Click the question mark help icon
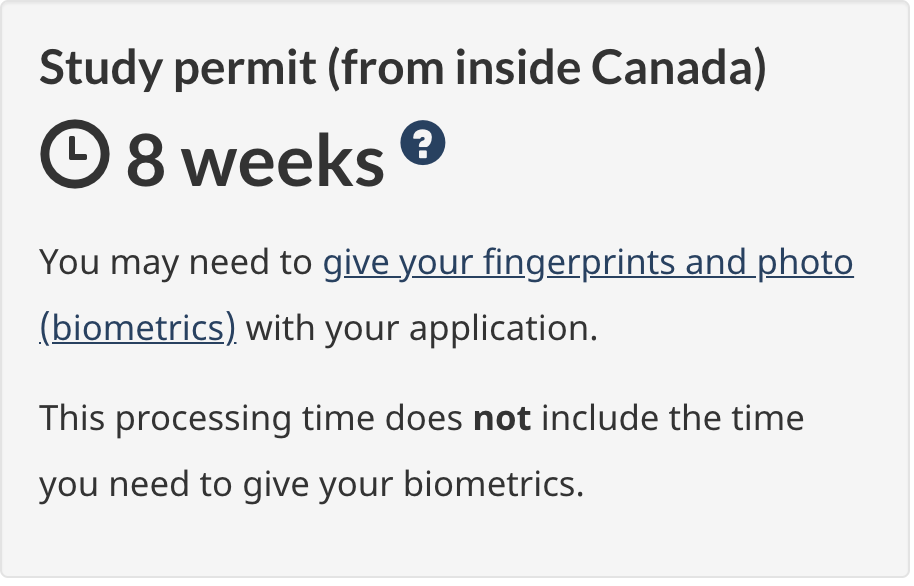Image resolution: width=914 pixels, height=586 pixels. pos(423,146)
